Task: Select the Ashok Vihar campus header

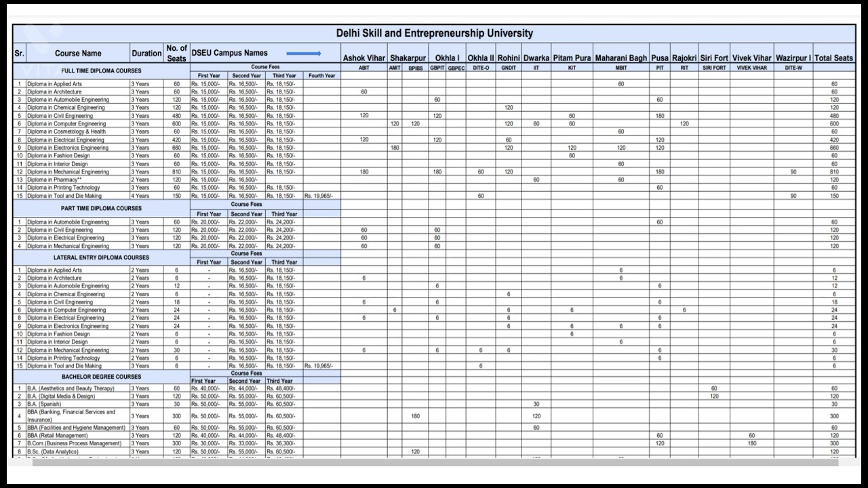Action: (x=364, y=58)
